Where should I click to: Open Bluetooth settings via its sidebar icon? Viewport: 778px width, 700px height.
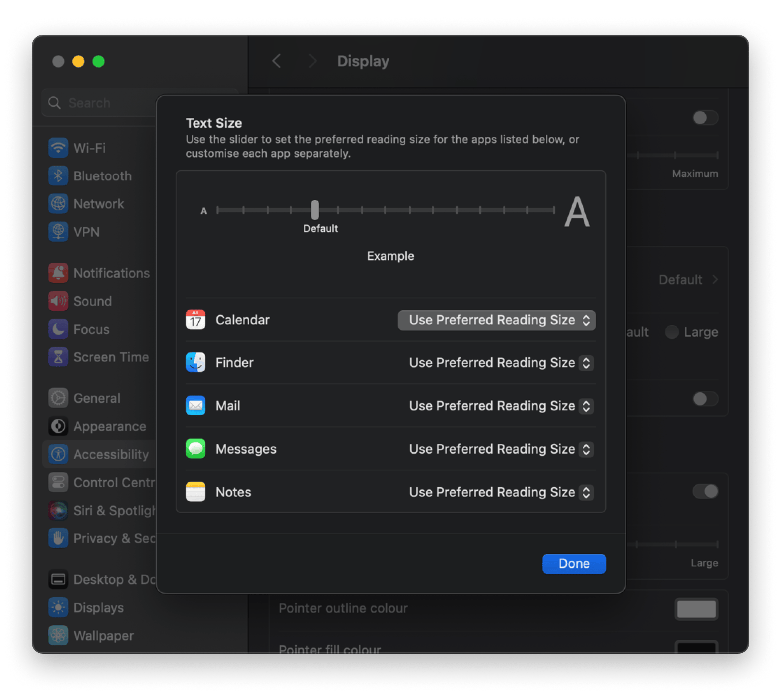tap(58, 176)
